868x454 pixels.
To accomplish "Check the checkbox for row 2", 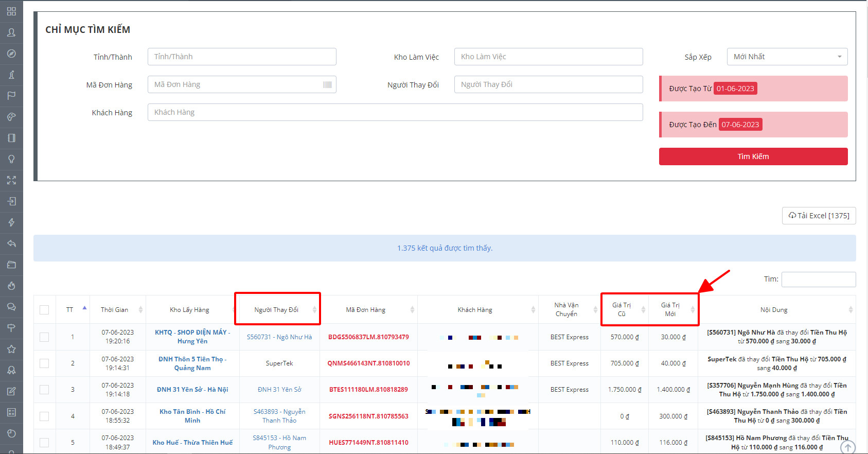I will pos(44,363).
